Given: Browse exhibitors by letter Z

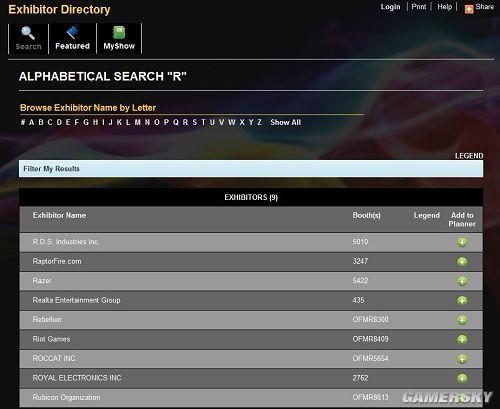Looking at the screenshot, I should click(x=259, y=122).
